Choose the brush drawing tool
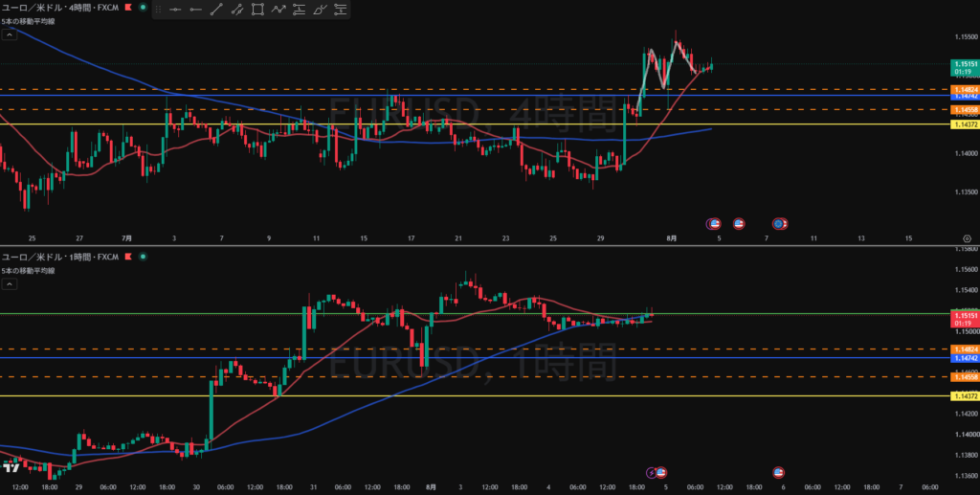Image resolution: width=980 pixels, height=495 pixels. tap(320, 10)
